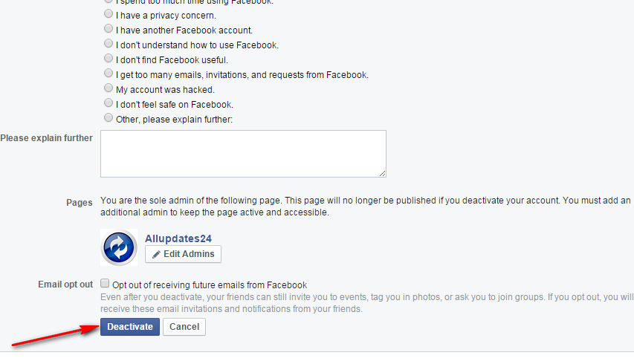Click the pencil icon in Edit Admins

pyautogui.click(x=156, y=254)
